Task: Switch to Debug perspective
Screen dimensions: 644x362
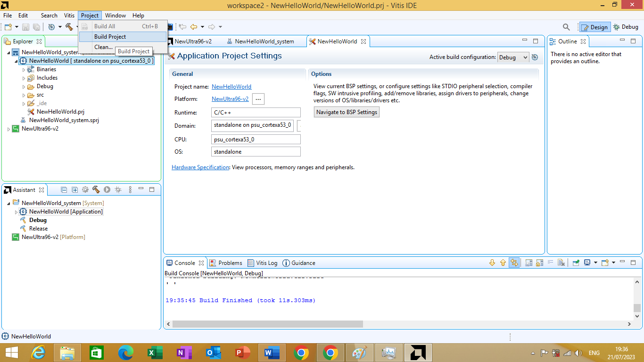Action: point(625,27)
